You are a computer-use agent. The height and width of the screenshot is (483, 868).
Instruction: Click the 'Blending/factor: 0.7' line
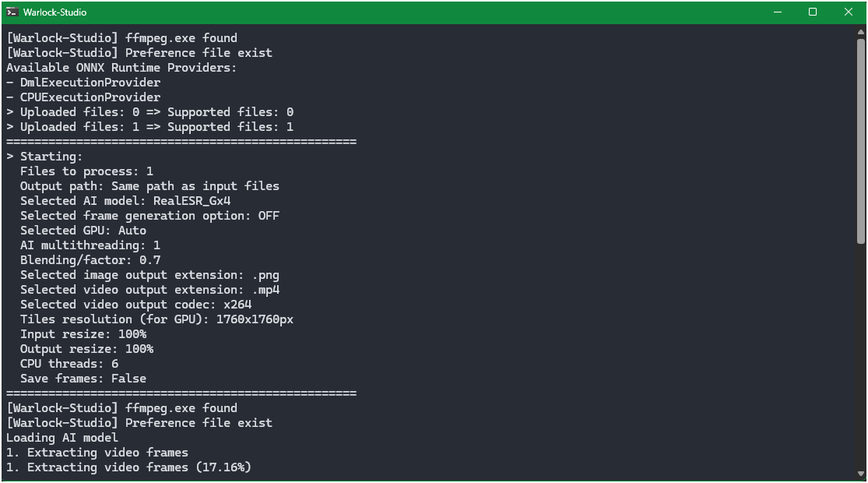pos(90,260)
